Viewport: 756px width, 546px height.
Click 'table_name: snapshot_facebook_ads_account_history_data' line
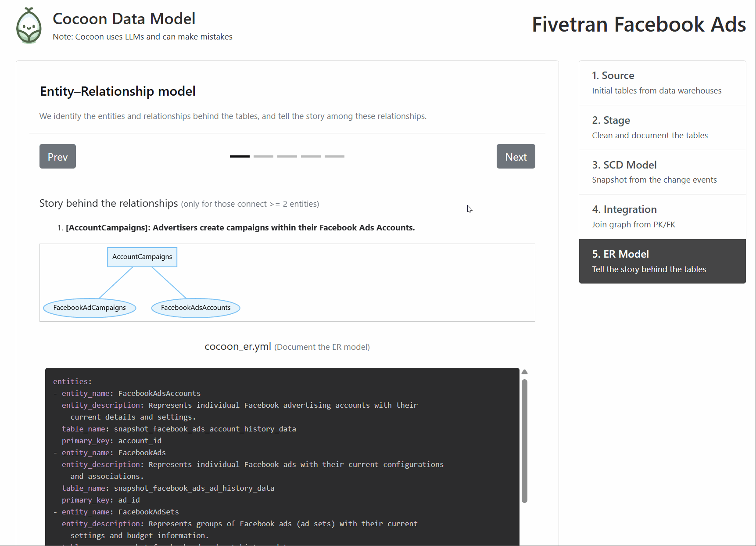179,429
